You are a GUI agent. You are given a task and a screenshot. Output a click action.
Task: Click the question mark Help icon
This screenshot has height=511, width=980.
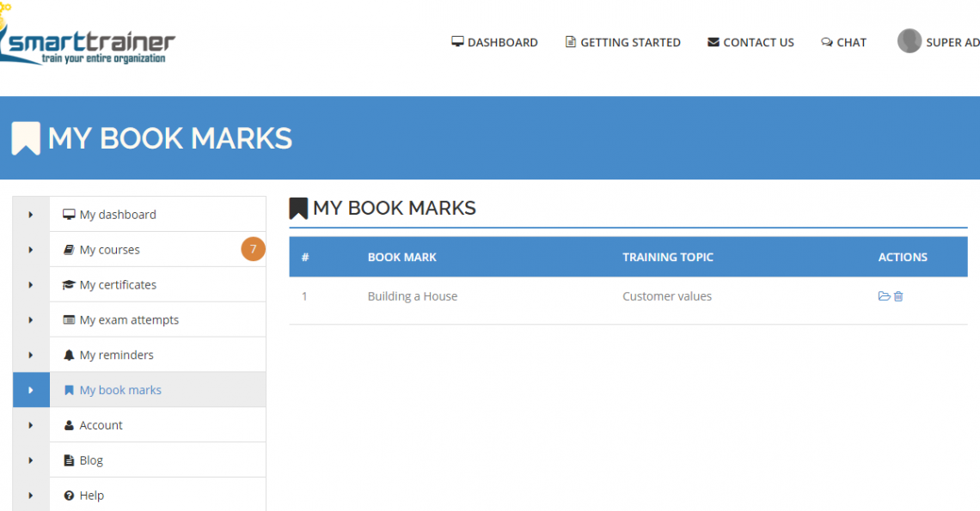[x=69, y=496]
